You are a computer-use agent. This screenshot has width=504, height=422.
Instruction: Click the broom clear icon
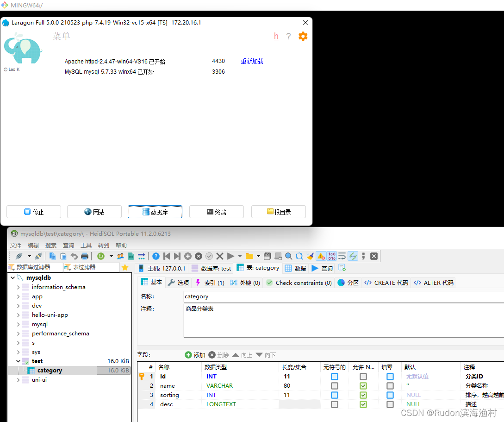310,256
